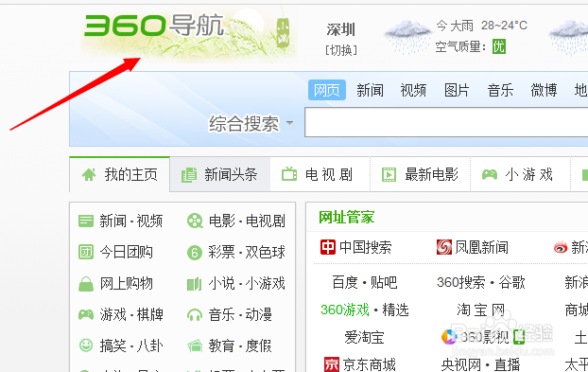
Task: Open the 网上购物 link
Action: point(126,283)
